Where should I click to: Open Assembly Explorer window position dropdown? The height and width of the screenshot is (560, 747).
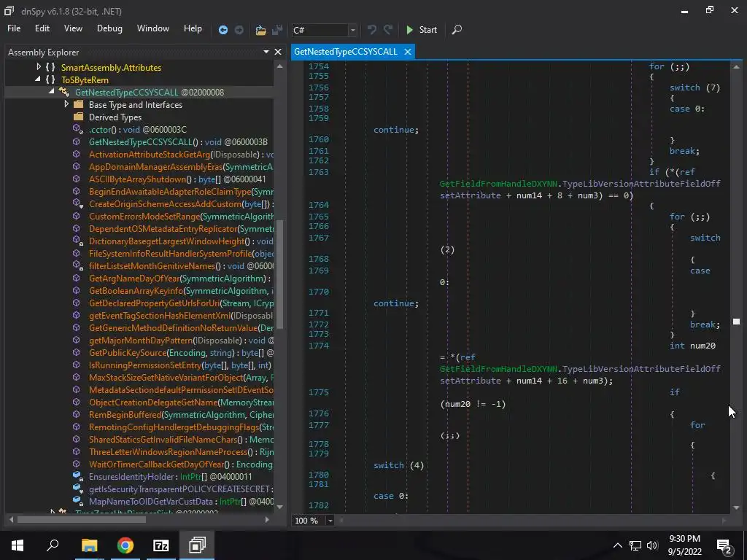pos(266,52)
